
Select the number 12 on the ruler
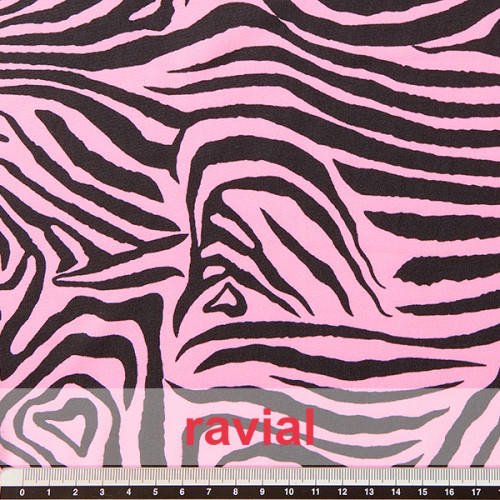click(342, 492)
